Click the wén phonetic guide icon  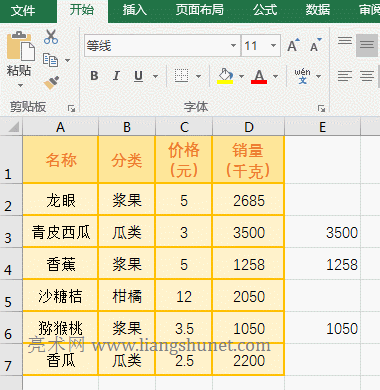point(302,76)
